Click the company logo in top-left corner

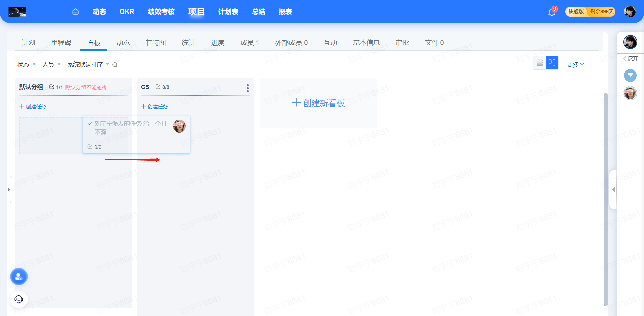pos(17,12)
